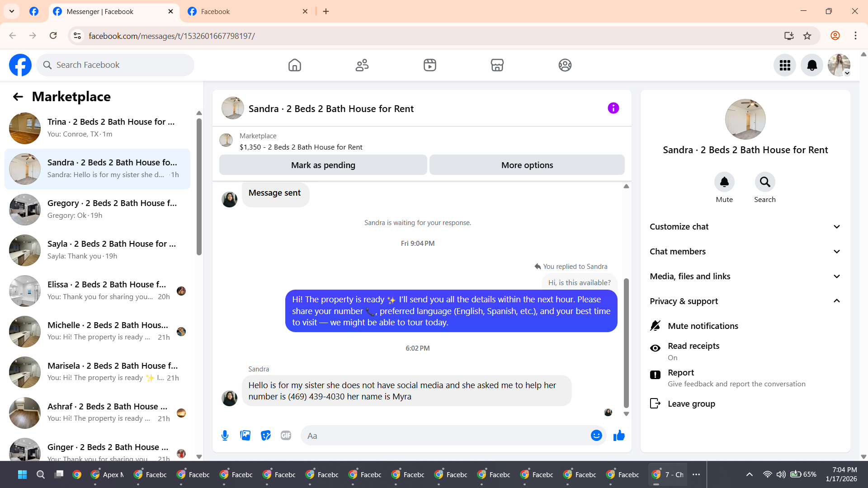This screenshot has height=488, width=868.
Task: Click the purple conversation info icon
Action: click(613, 108)
